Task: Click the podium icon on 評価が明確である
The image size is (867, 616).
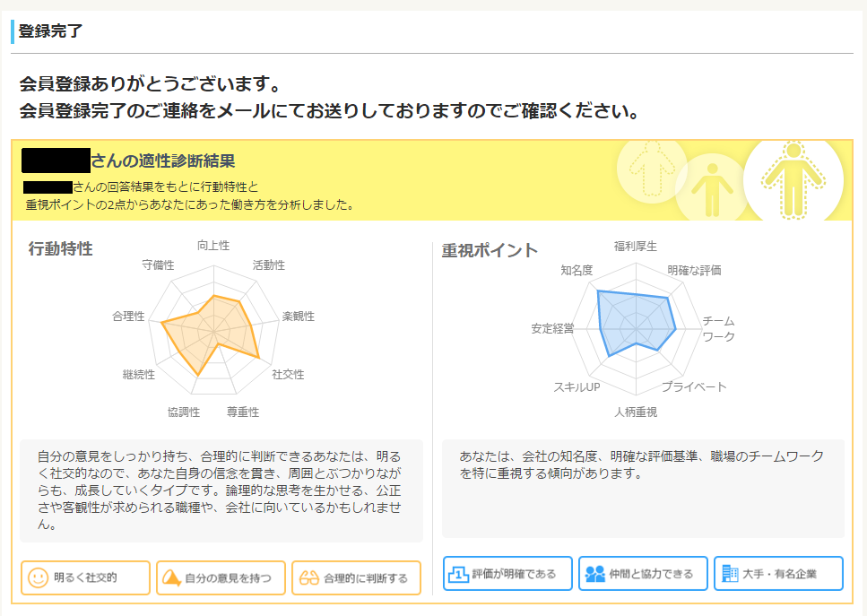Action: pyautogui.click(x=458, y=574)
